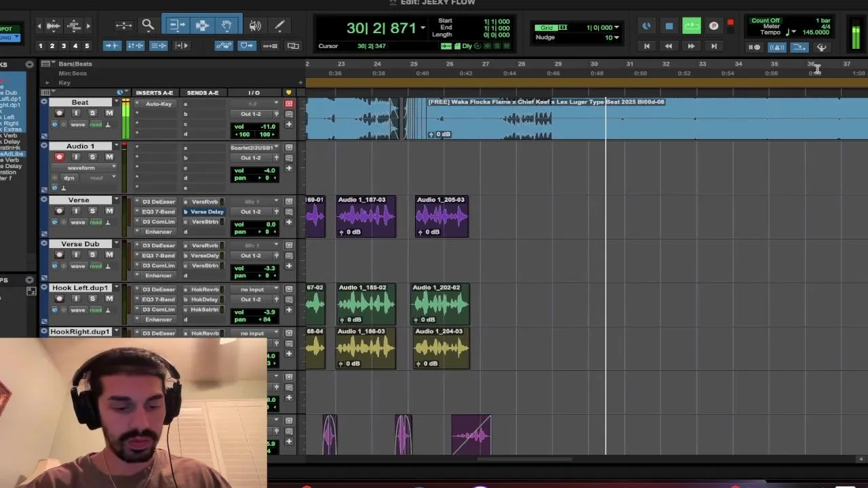
Task: Click the MIDI zoom notes icon
Action: coord(74,26)
